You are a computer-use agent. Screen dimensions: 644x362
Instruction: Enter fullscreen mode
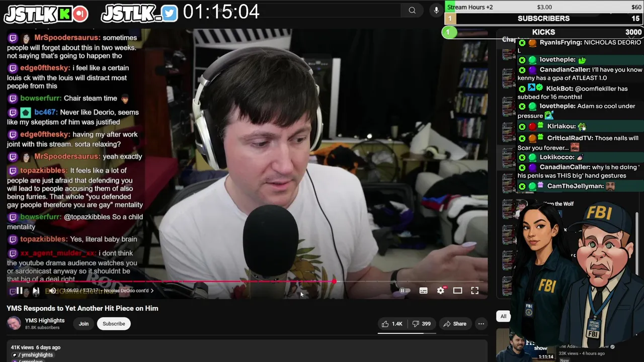tap(474, 291)
